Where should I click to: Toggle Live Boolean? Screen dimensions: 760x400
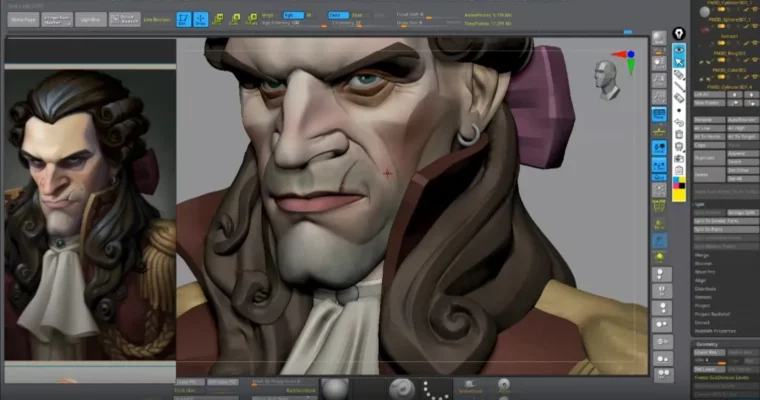pos(157,20)
